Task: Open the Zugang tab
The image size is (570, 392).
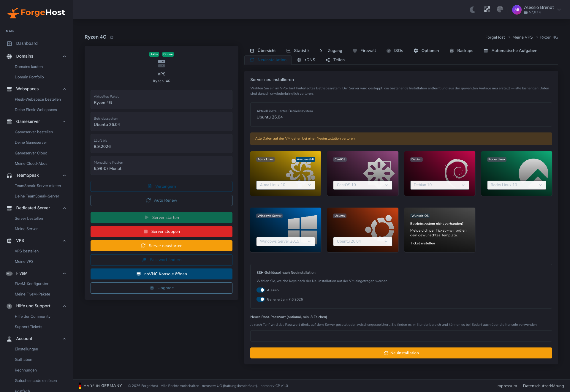Action: coord(331,51)
